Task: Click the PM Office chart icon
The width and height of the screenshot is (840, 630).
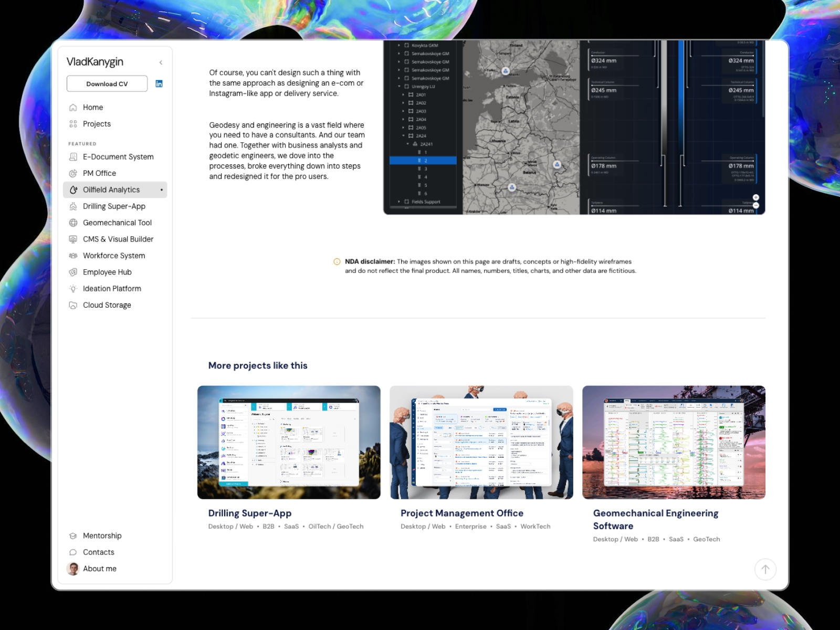Action: (73, 173)
